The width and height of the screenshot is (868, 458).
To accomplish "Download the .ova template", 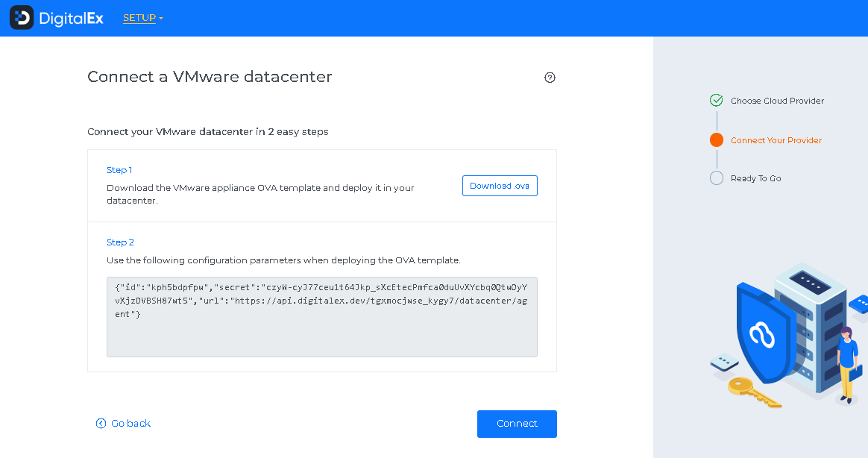I will point(500,186).
